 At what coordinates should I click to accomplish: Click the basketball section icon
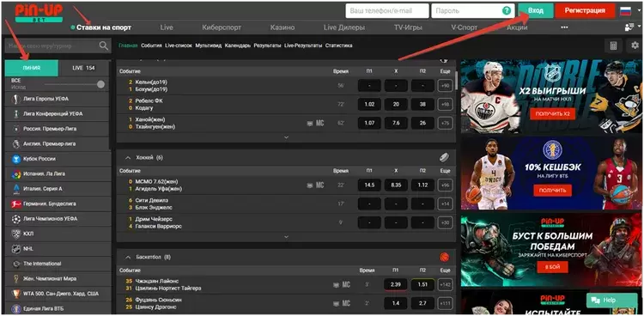444,258
